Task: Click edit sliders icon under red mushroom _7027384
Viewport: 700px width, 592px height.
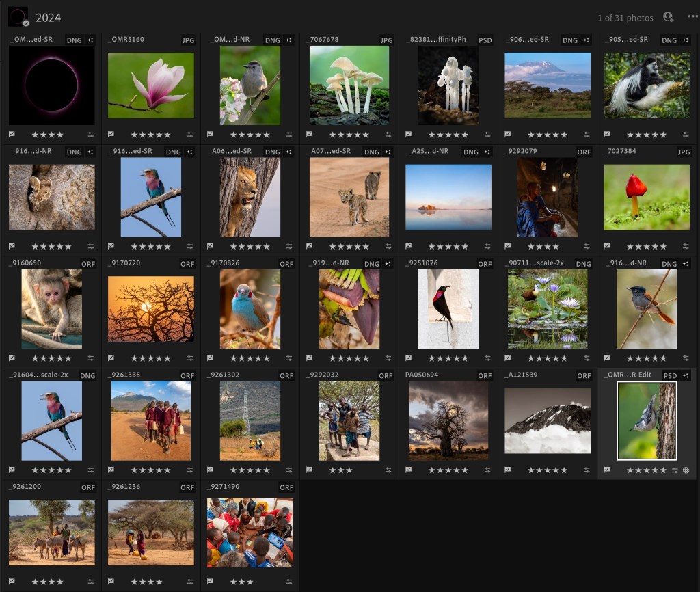Action: tap(686, 247)
